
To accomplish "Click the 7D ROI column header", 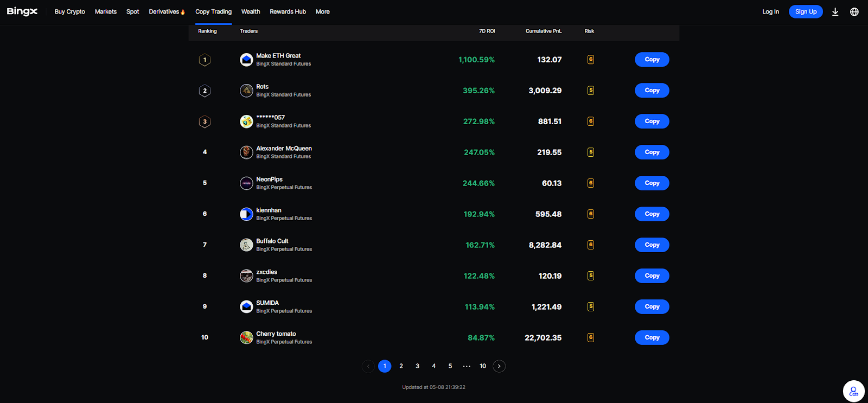I will [487, 31].
